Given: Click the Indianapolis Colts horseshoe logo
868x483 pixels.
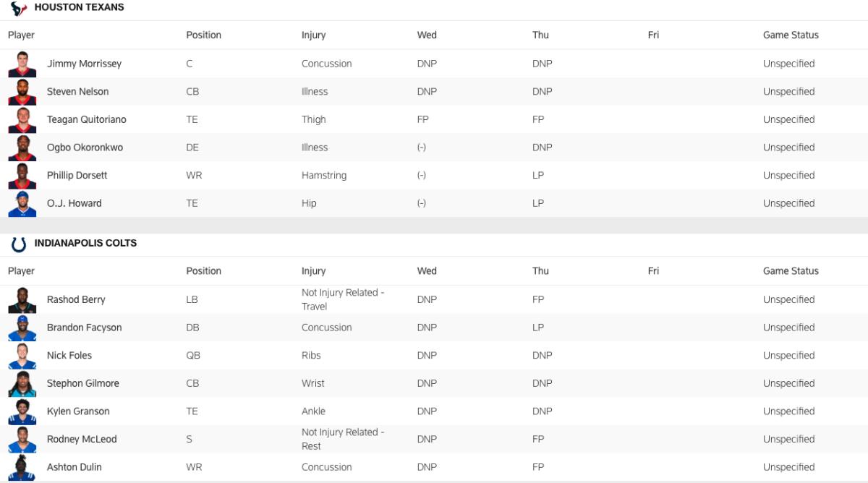Looking at the screenshot, I should (x=19, y=244).
